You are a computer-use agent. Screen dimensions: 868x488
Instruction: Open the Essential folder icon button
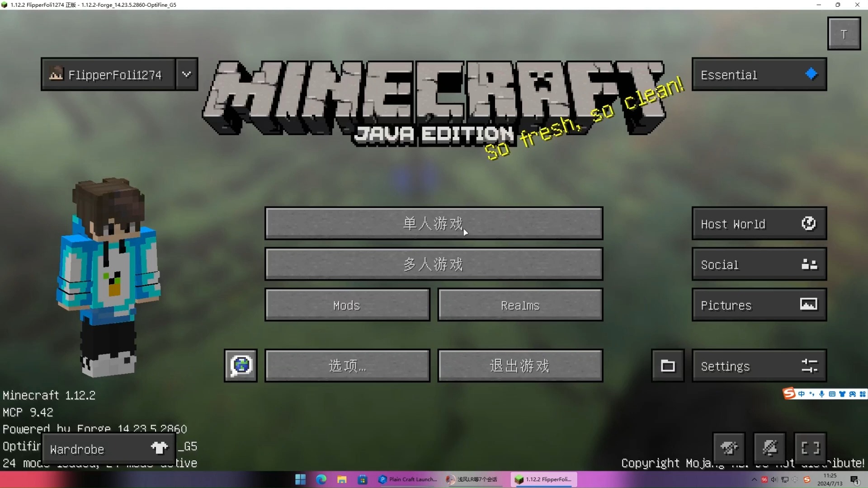tap(668, 366)
